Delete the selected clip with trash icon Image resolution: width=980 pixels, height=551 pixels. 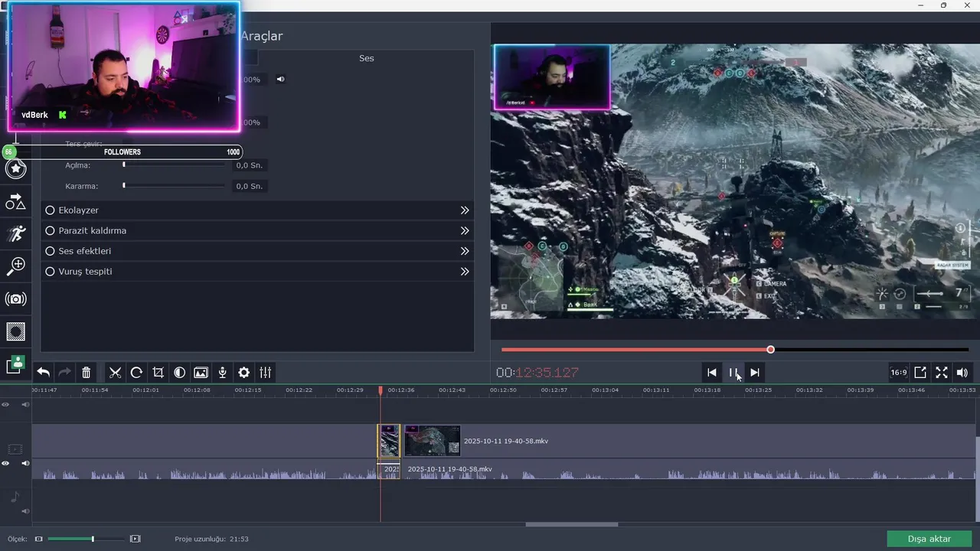(x=87, y=372)
